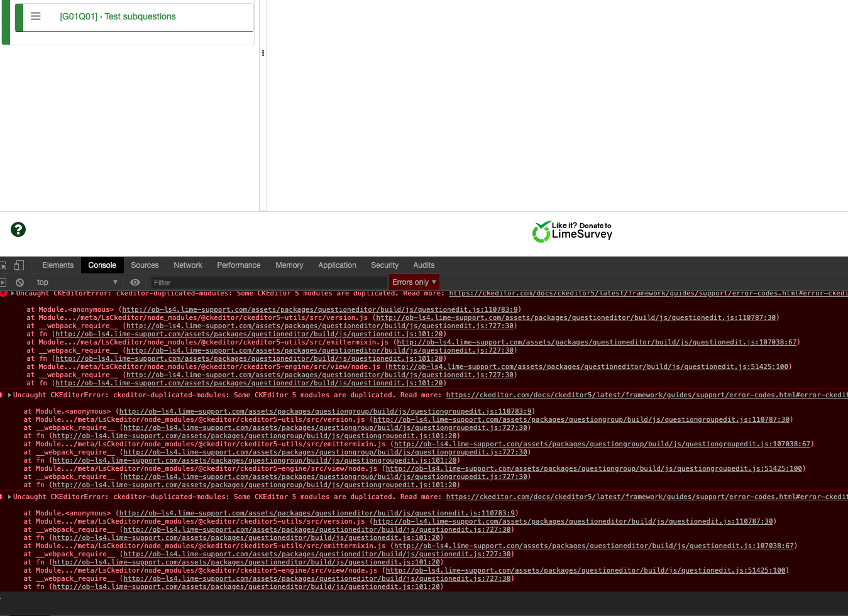Screen dimensions: 848x616
Task: Expand the last Uncaught CKEditorError entry
Action: tap(9, 497)
